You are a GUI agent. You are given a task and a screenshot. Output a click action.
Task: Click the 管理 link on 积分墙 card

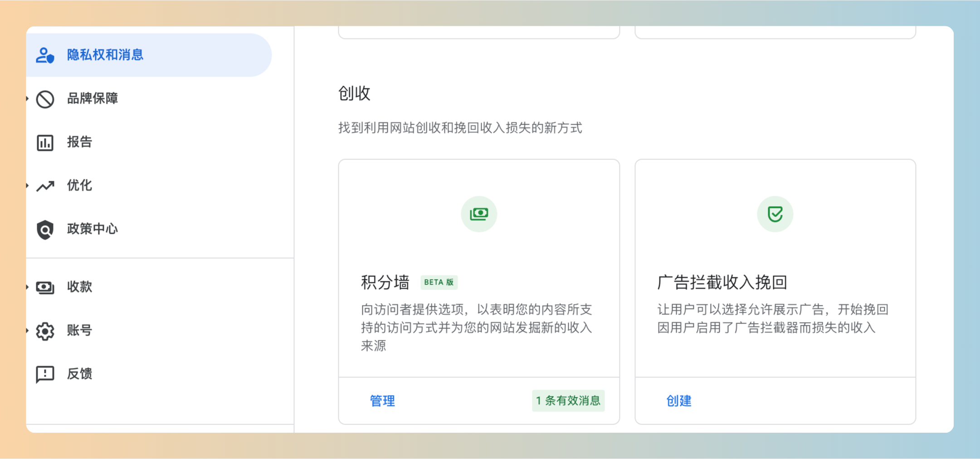(382, 401)
